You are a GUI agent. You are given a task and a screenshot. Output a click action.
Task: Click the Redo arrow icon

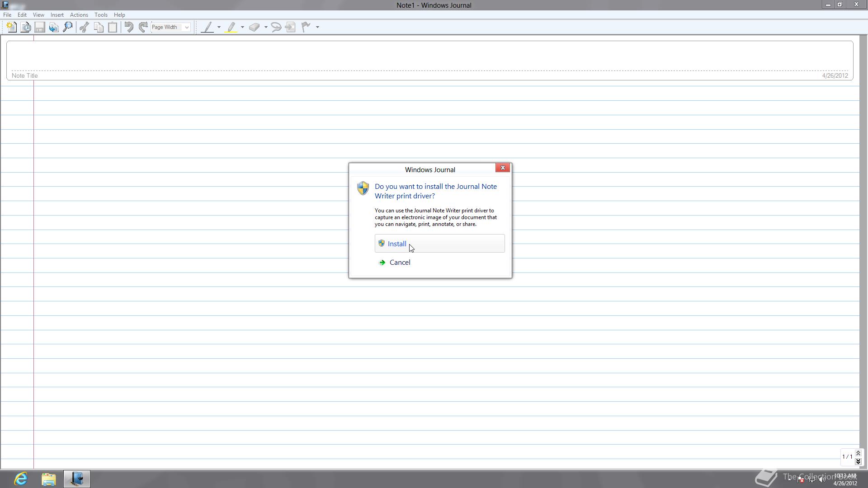[143, 27]
